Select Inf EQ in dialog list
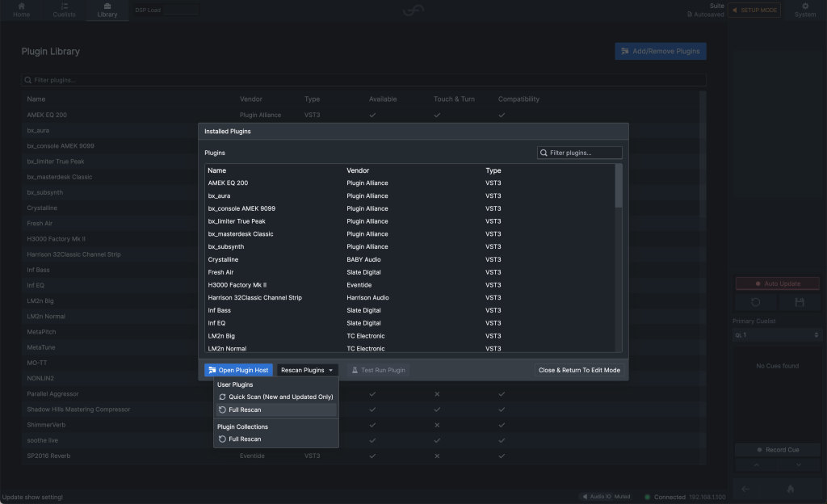Screen dimensions: 827x504 click(x=409, y=323)
